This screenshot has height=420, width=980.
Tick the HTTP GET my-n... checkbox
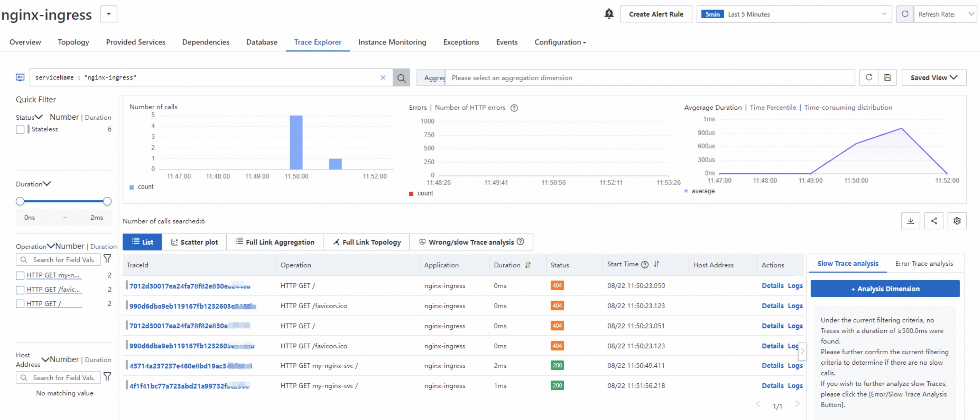(x=20, y=275)
